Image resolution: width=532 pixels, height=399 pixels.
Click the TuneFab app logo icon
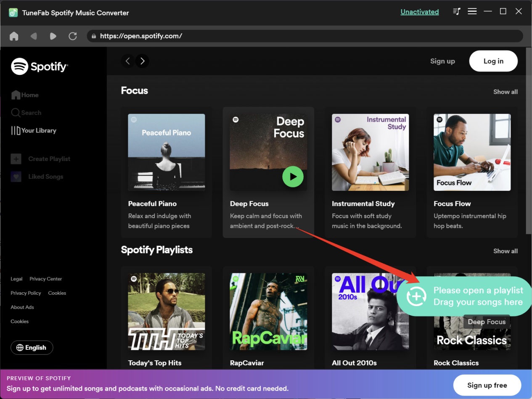(x=13, y=12)
